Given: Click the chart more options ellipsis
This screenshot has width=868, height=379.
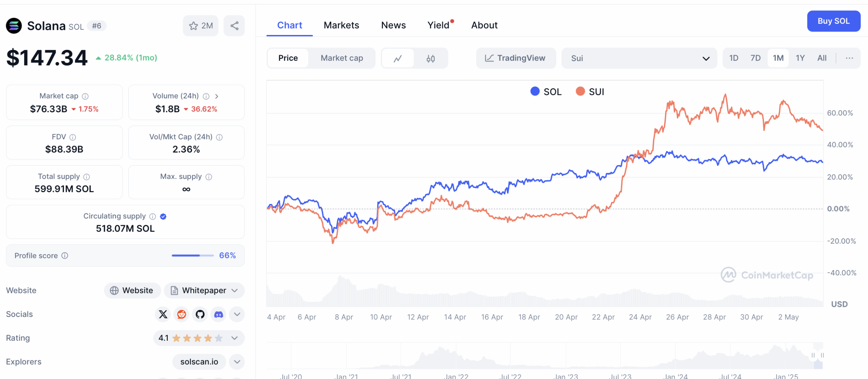Looking at the screenshot, I should [x=849, y=58].
